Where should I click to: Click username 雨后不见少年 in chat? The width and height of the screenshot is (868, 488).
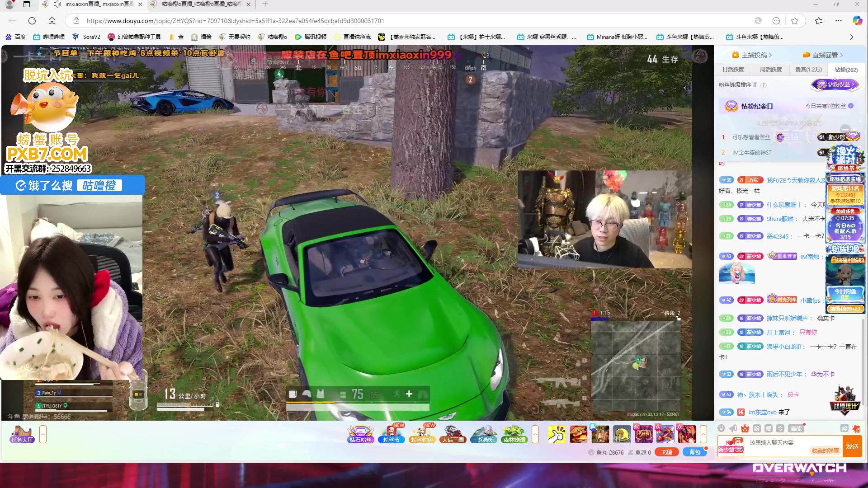tap(784, 375)
